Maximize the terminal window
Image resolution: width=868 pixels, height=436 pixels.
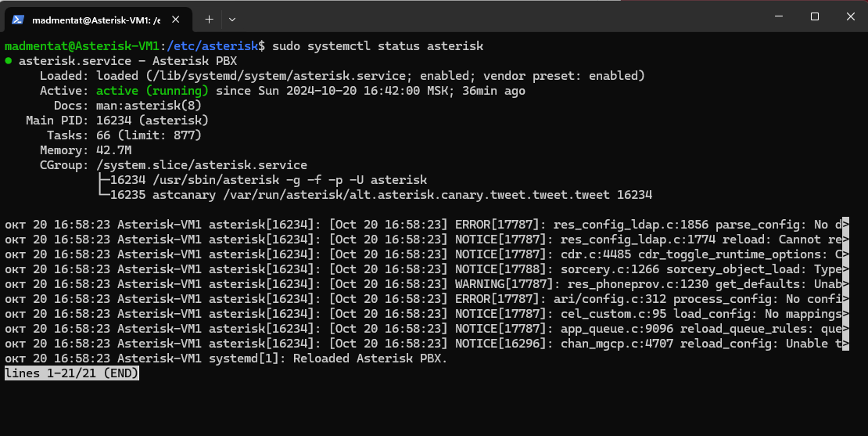point(814,16)
